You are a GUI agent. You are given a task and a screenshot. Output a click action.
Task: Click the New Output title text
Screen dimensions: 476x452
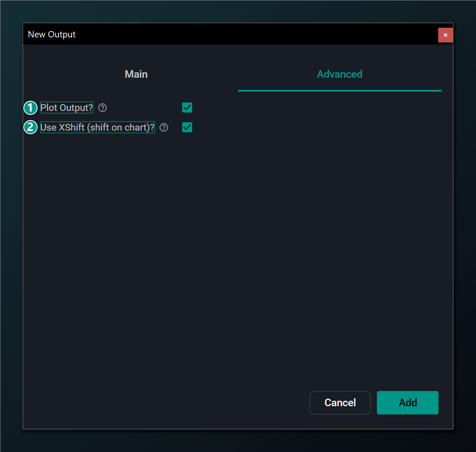click(52, 34)
